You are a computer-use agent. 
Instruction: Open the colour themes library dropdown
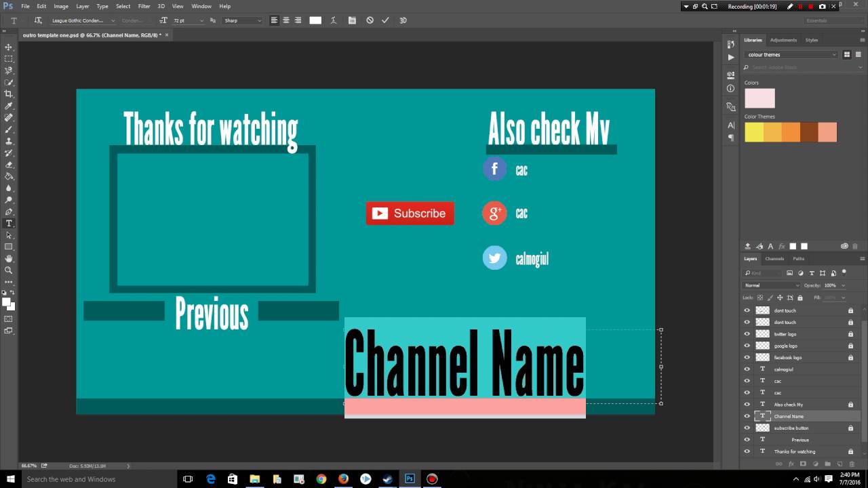coord(791,55)
